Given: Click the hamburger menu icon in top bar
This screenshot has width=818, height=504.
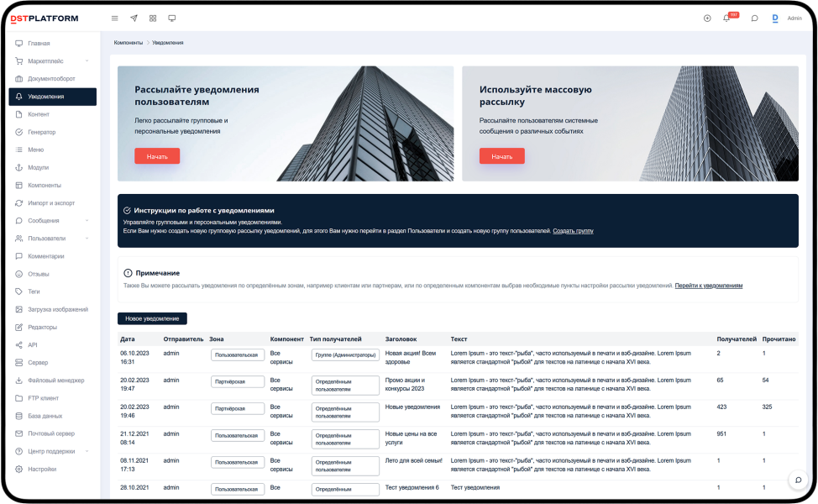Looking at the screenshot, I should point(115,18).
